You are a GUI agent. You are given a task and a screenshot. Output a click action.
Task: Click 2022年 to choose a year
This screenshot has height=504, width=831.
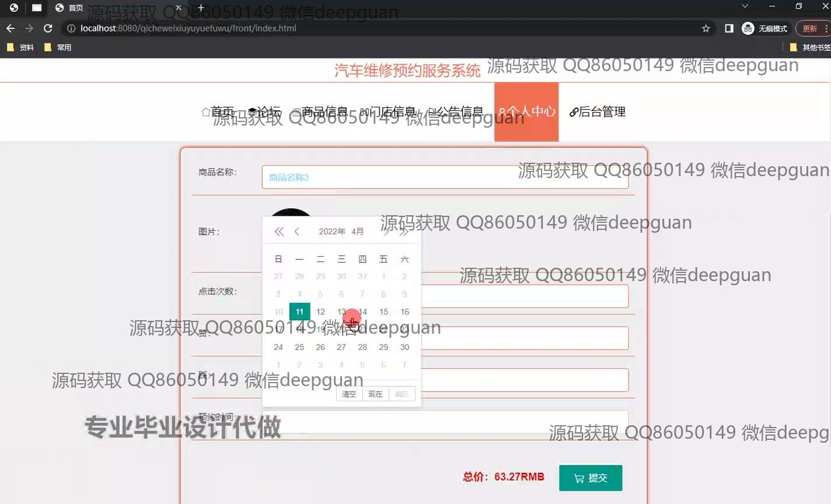pyautogui.click(x=332, y=232)
